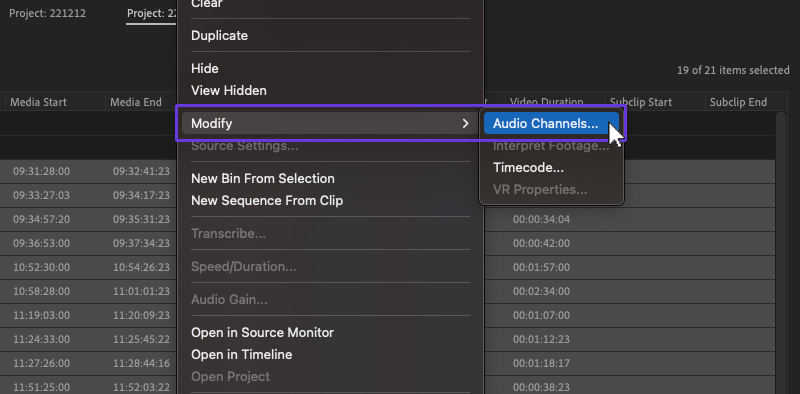Click View Hidden menu entry
The height and width of the screenshot is (394, 800).
[229, 91]
